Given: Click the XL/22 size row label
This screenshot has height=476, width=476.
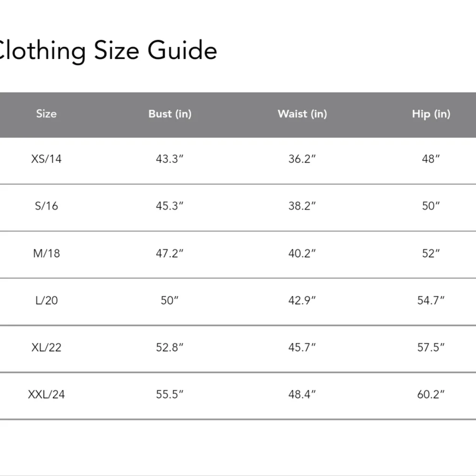Looking at the screenshot, I should 46,347.
